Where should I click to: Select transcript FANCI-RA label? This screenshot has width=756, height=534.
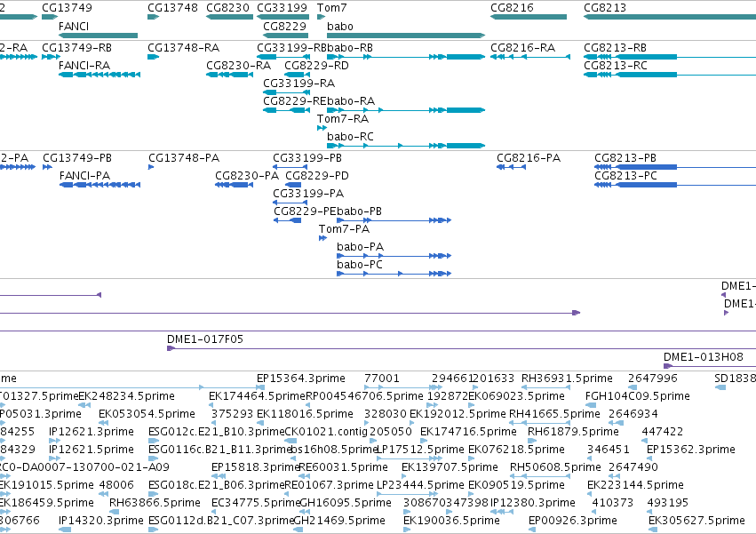click(84, 65)
